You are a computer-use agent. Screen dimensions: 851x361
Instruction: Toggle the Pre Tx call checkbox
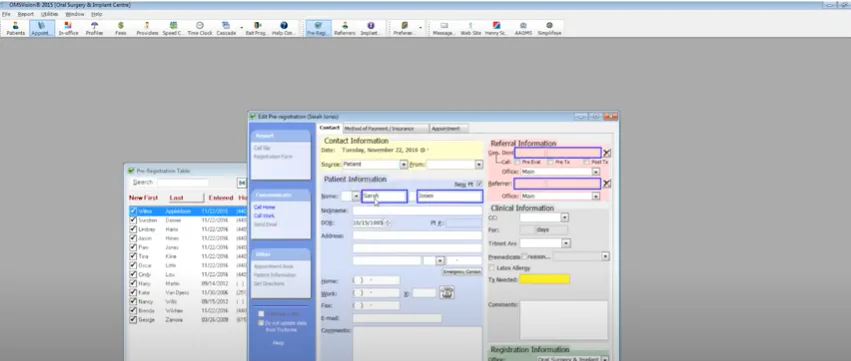(550, 162)
